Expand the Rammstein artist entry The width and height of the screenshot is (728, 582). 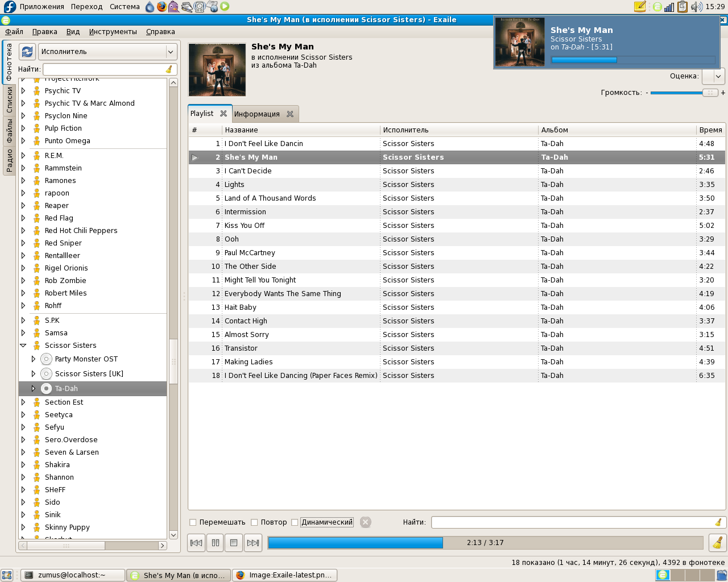pos(23,168)
